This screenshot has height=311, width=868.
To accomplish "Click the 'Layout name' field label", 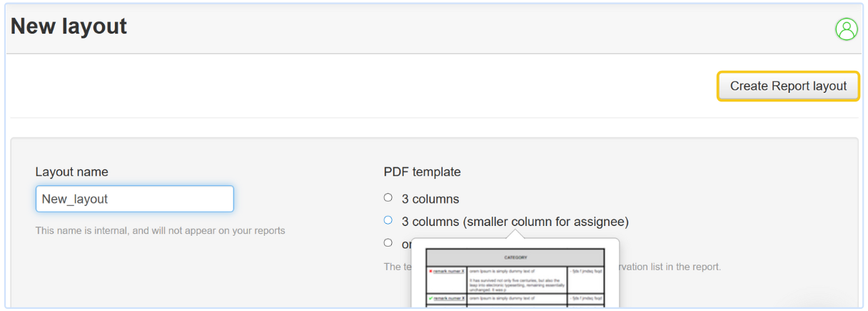I will tap(72, 172).
